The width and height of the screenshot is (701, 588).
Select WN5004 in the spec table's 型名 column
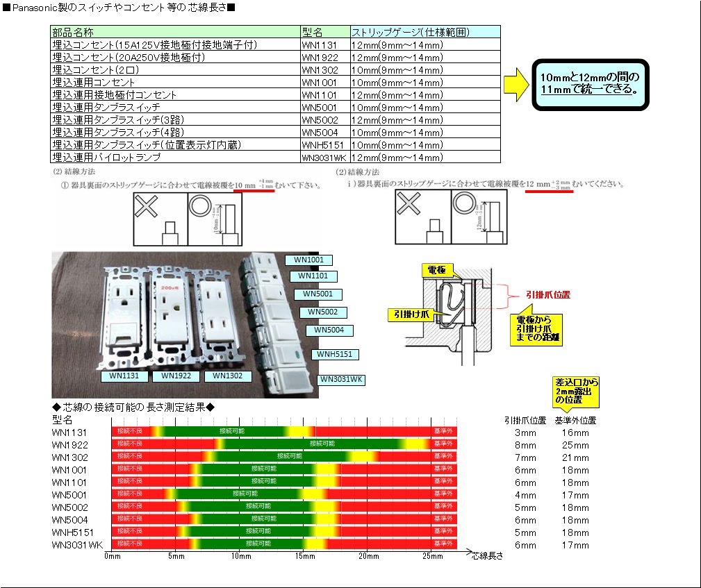(325, 132)
